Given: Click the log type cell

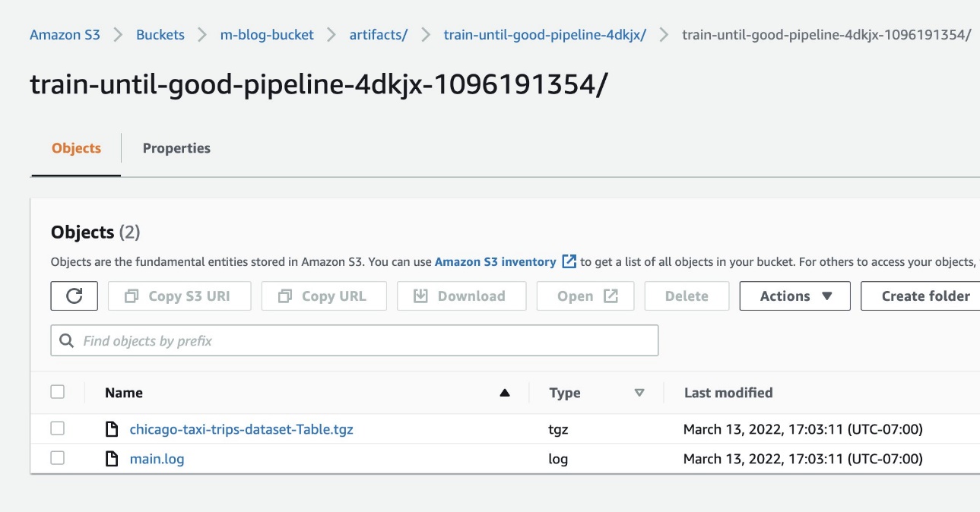Looking at the screenshot, I should coord(558,459).
